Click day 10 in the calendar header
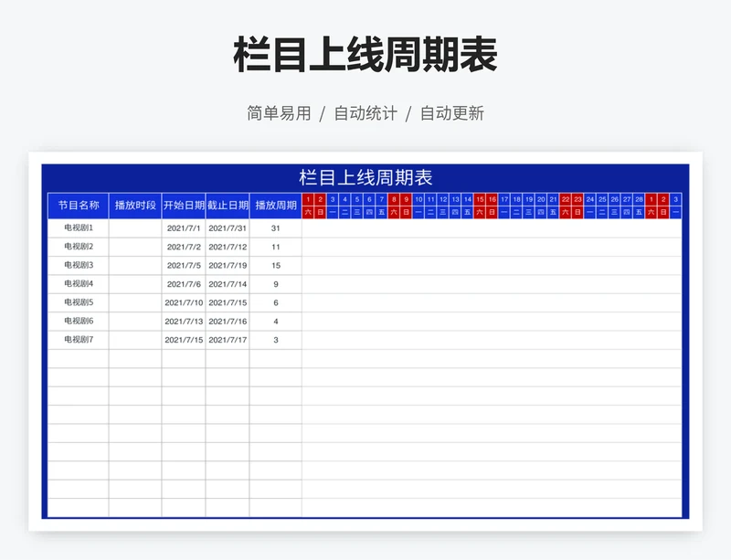The height and width of the screenshot is (560, 731). [418, 199]
